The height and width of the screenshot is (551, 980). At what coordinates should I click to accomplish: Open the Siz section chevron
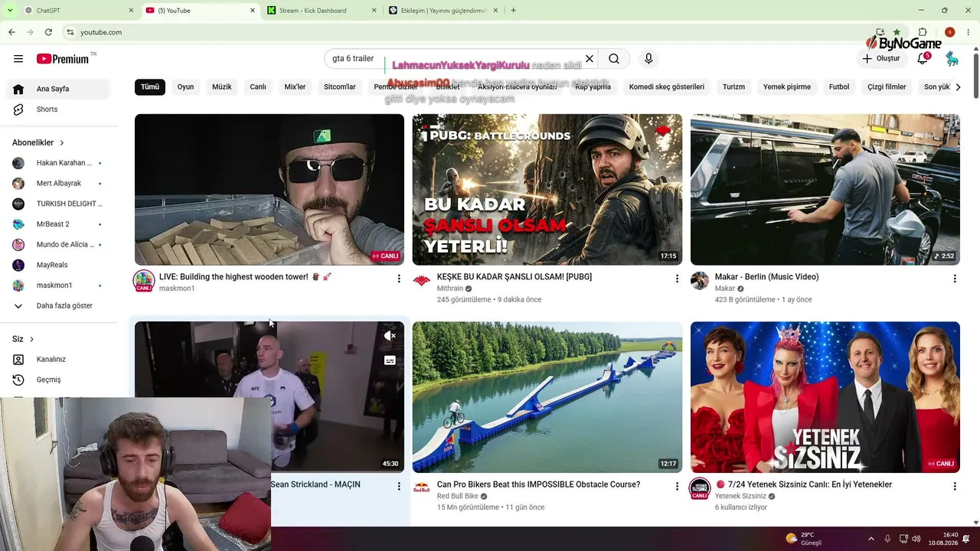[x=31, y=339]
